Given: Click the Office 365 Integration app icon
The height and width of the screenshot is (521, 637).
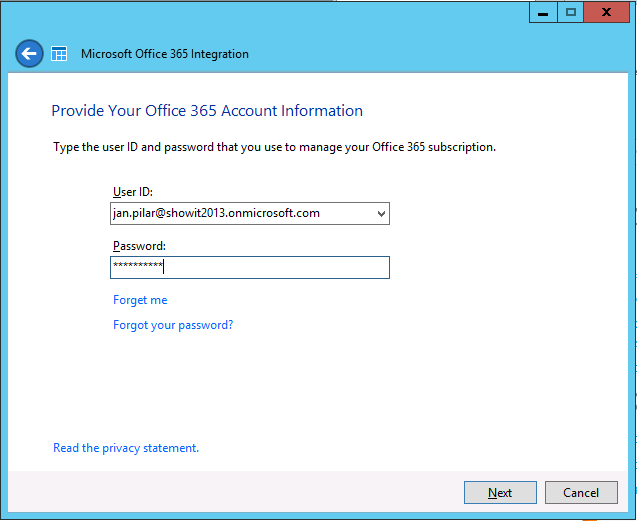Looking at the screenshot, I should pyautogui.click(x=59, y=54).
